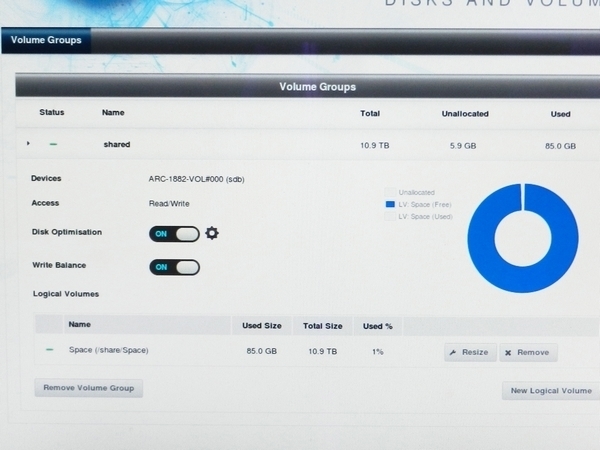This screenshot has height=450, width=600.
Task: Collapse the shared volume group row
Action: tap(28, 143)
